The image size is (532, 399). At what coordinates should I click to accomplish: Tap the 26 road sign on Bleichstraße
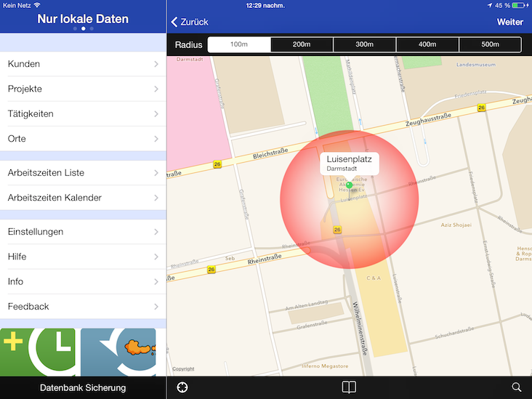[x=217, y=164]
